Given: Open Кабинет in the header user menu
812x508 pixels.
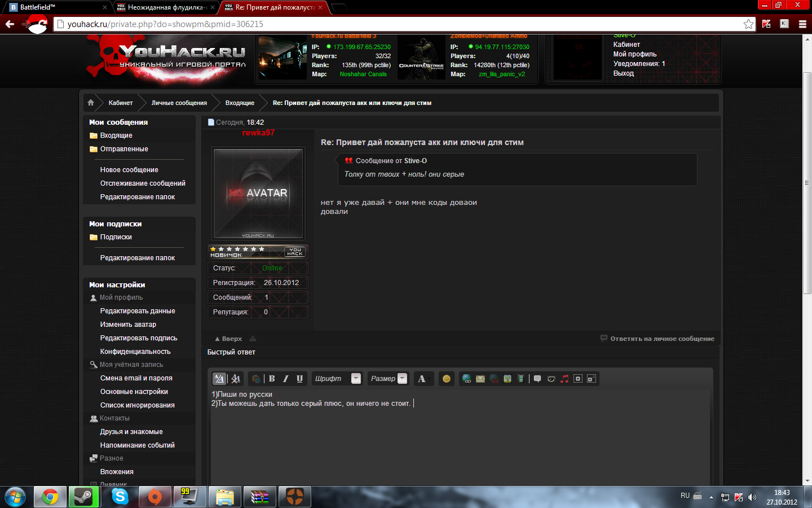Looking at the screenshot, I should coord(626,45).
